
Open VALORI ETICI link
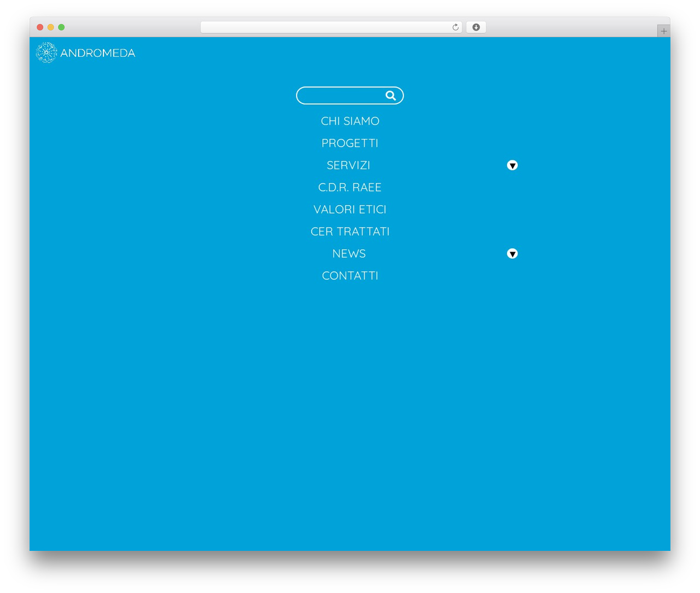click(x=350, y=210)
